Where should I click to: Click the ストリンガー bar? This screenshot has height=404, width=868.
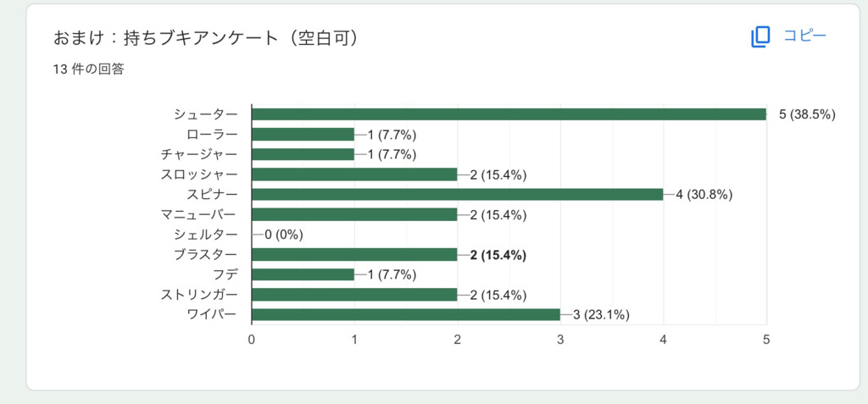click(354, 295)
